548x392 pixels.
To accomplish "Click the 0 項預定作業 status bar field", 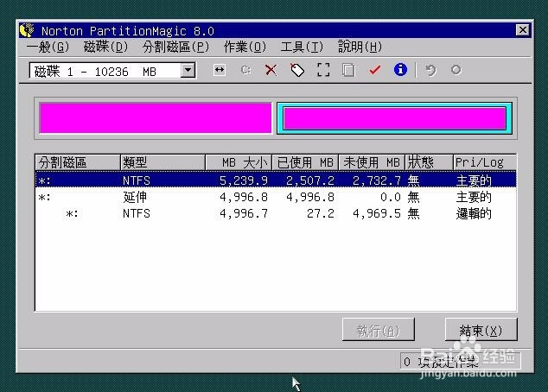I will click(x=461, y=361).
